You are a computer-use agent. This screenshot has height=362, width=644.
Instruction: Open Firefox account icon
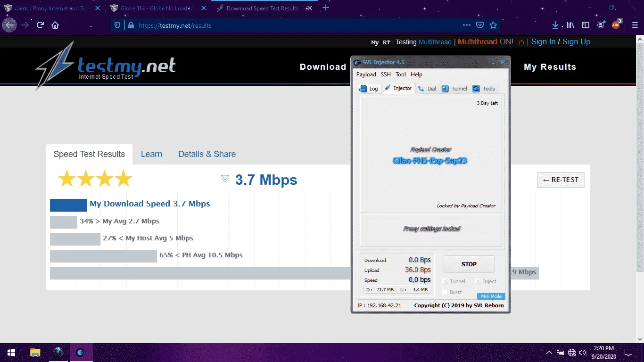(601, 25)
